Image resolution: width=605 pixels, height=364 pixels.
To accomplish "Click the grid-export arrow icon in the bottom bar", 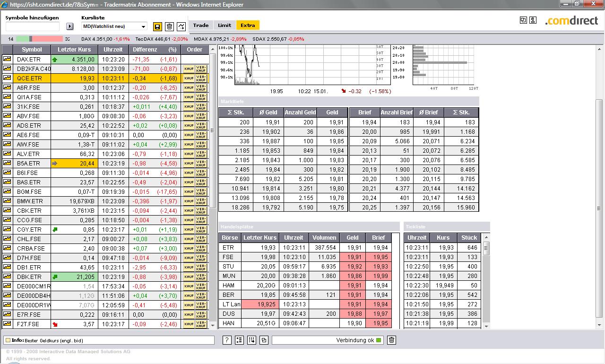I will tap(251, 340).
